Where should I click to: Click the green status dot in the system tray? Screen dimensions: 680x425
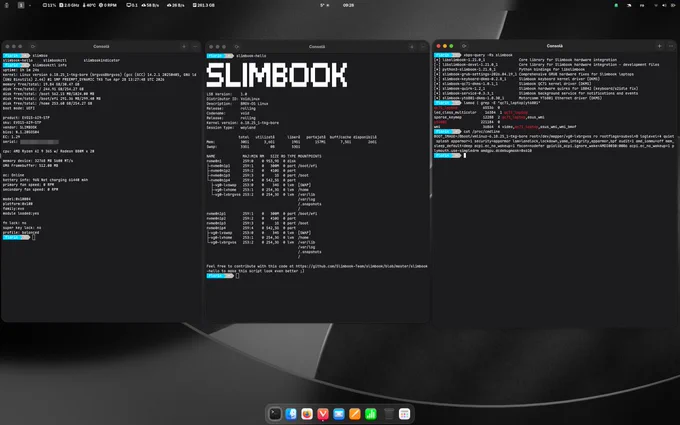[616, 5]
